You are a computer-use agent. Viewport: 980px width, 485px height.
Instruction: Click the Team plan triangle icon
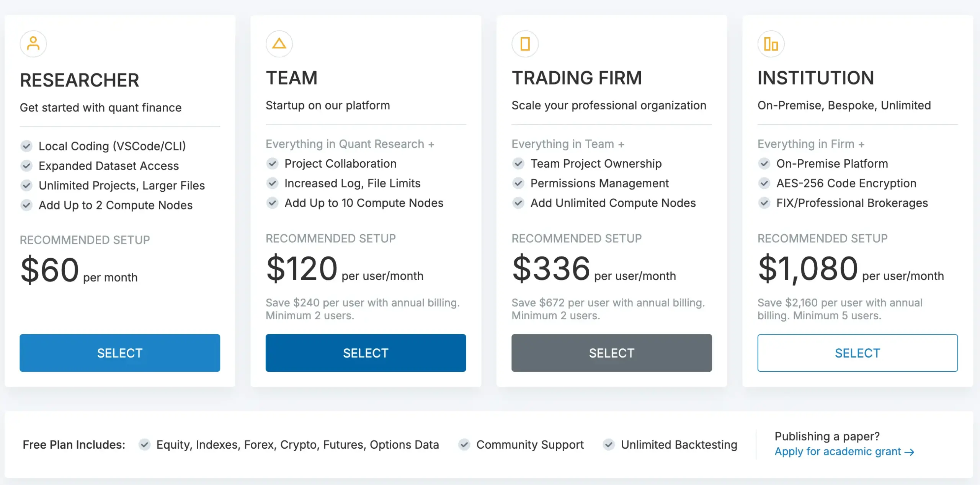279,44
